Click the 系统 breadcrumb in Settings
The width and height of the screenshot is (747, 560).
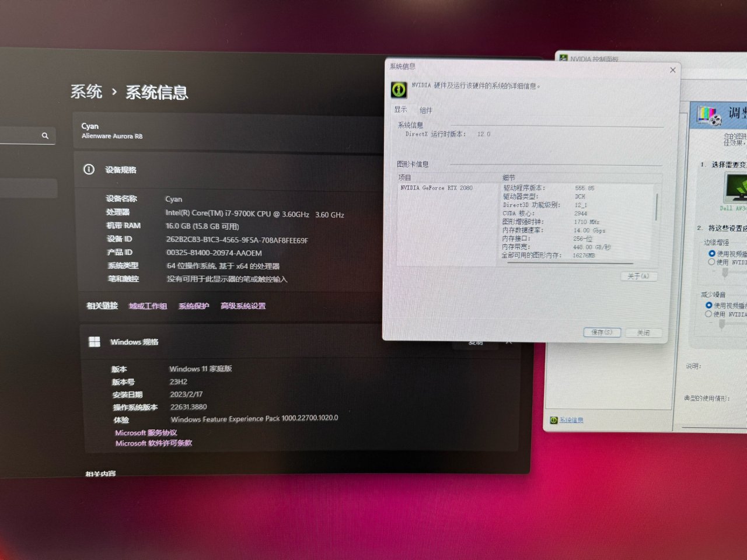86,92
